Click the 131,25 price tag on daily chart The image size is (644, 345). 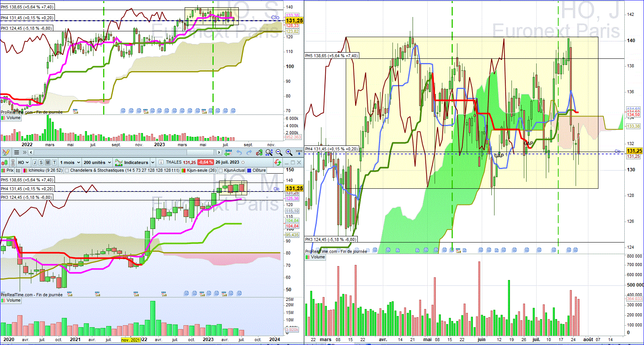tap(634, 151)
